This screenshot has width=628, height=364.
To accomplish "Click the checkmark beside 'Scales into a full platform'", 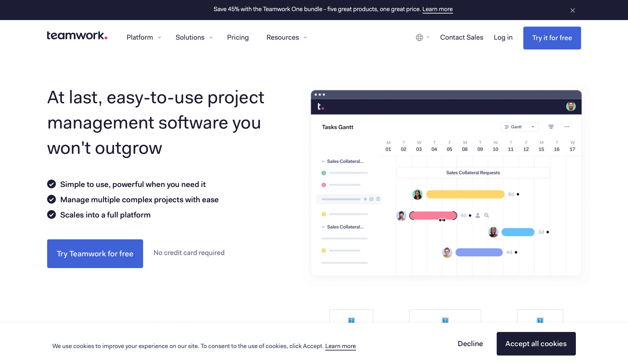I will tap(51, 215).
